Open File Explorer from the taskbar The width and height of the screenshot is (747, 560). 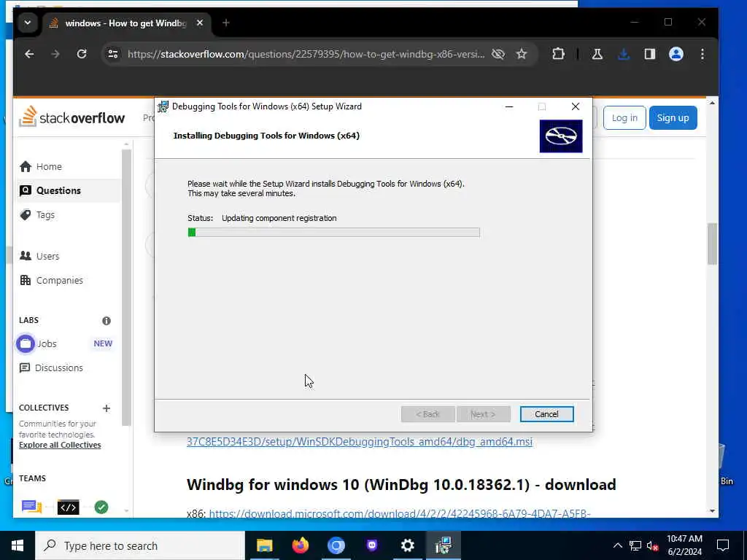(x=264, y=545)
